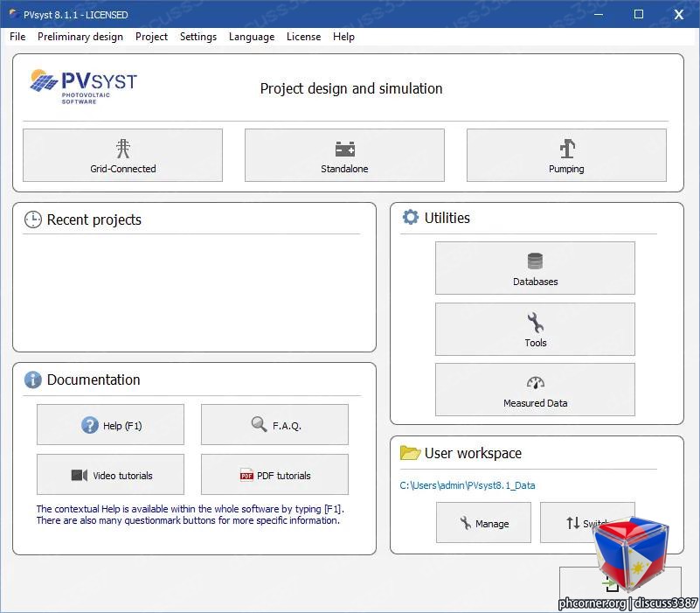
Task: Click the Switch arrows icon
Action: coord(572,523)
